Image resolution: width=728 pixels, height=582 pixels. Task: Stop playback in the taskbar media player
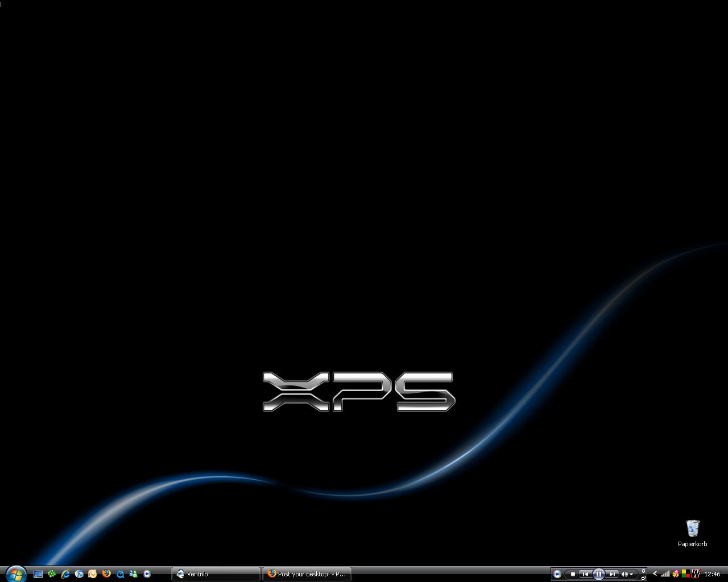tap(573, 574)
